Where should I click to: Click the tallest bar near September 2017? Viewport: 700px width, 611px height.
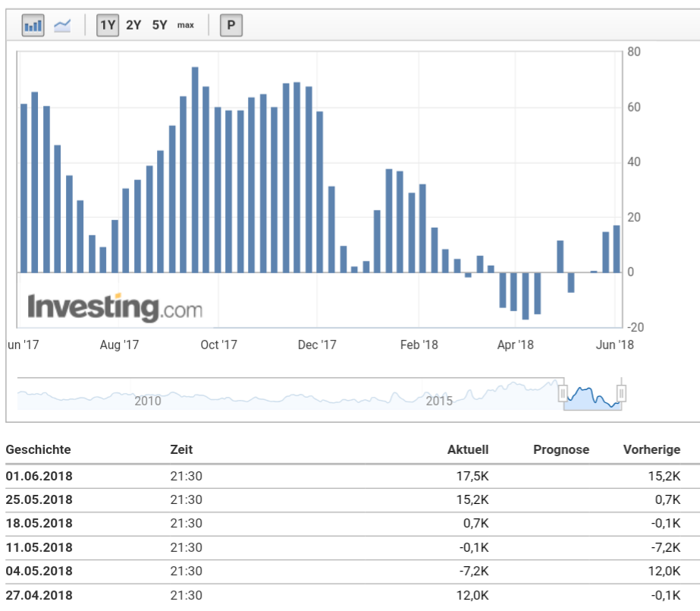194,167
